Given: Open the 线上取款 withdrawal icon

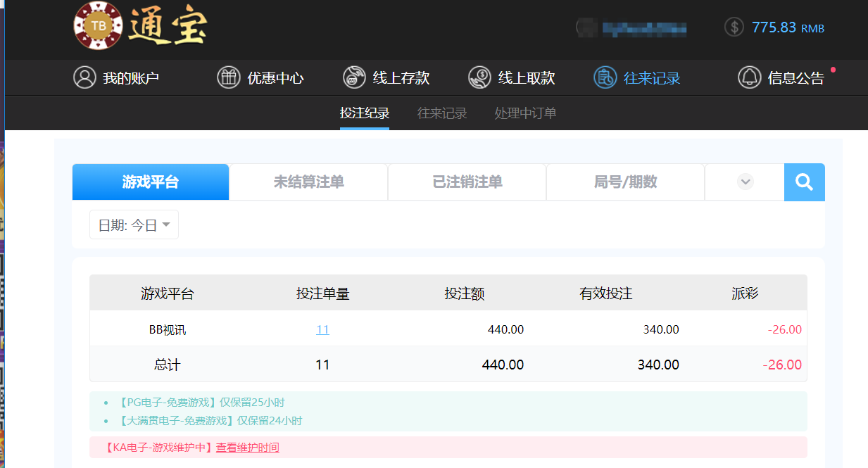Looking at the screenshot, I should coord(479,77).
